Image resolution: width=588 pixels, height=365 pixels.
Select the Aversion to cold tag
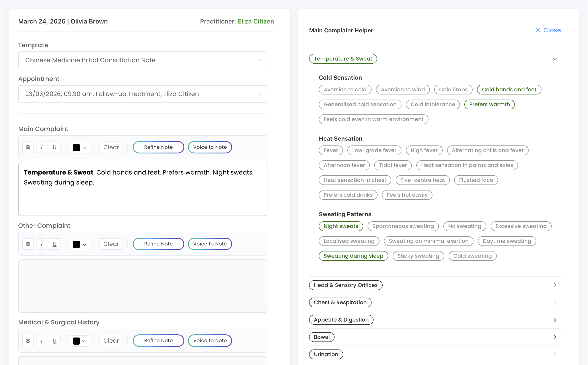[345, 90]
